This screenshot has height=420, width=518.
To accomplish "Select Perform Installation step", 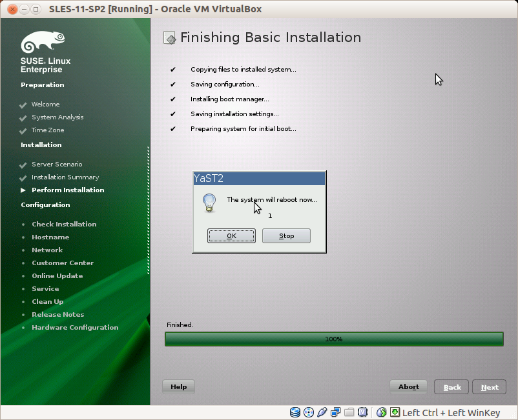I will 68,190.
